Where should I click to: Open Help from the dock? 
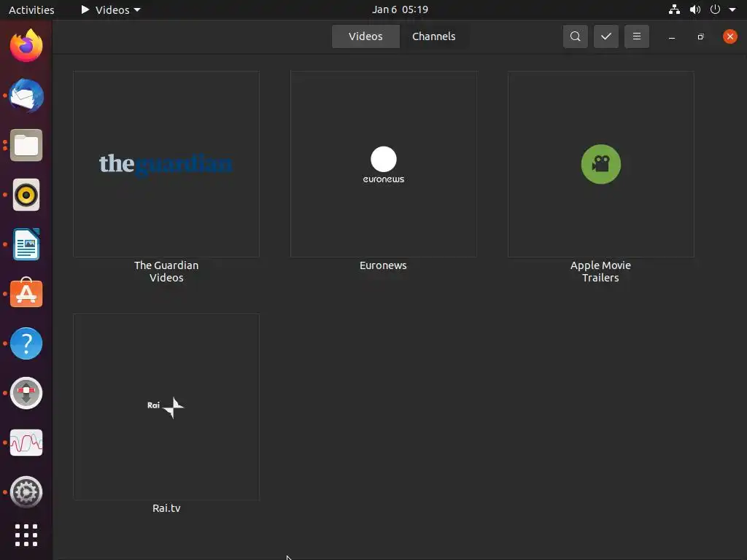point(26,343)
